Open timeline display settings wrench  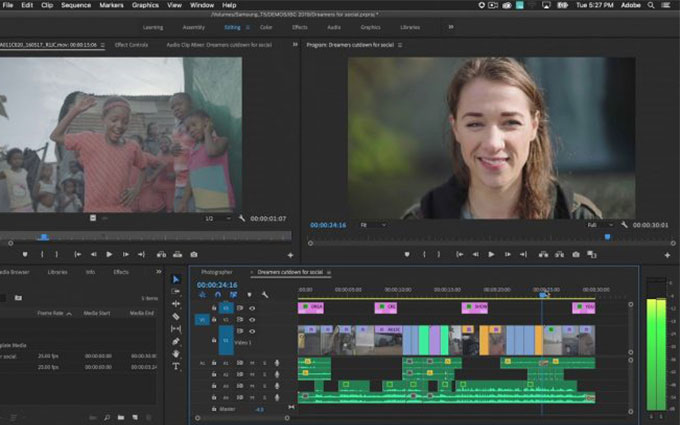[265, 295]
